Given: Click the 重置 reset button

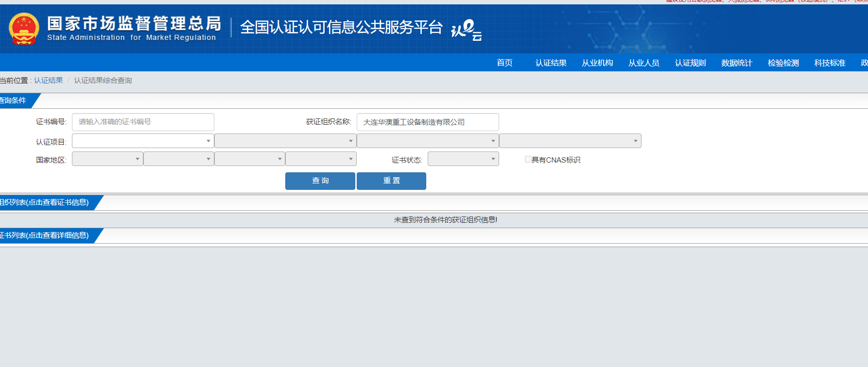Looking at the screenshot, I should point(391,181).
